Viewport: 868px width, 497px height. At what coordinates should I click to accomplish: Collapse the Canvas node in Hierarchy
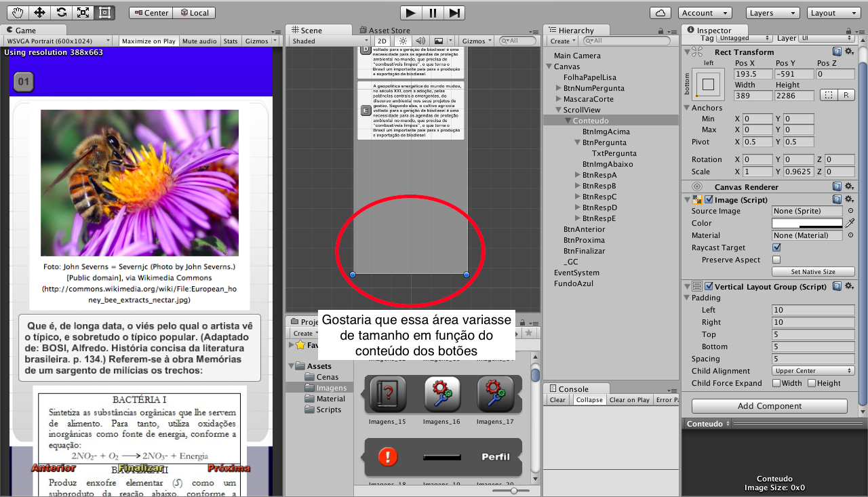click(x=549, y=66)
